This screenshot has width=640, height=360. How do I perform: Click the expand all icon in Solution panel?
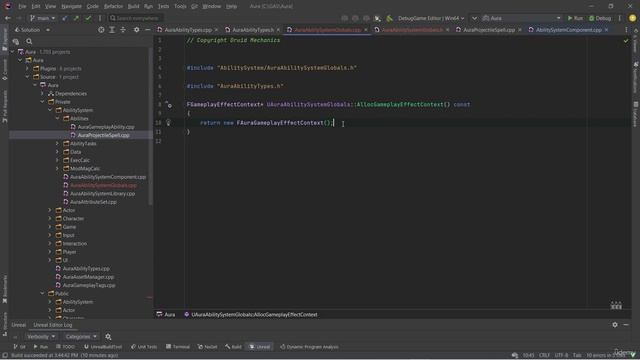coord(112,30)
